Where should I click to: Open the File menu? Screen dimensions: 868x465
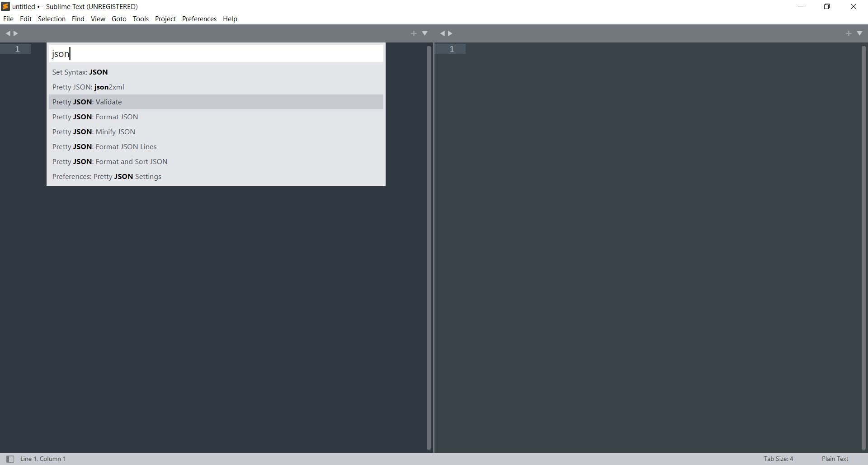click(x=8, y=19)
